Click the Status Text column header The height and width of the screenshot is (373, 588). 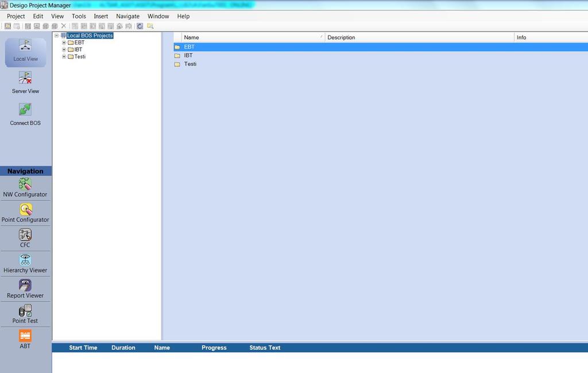coord(265,348)
